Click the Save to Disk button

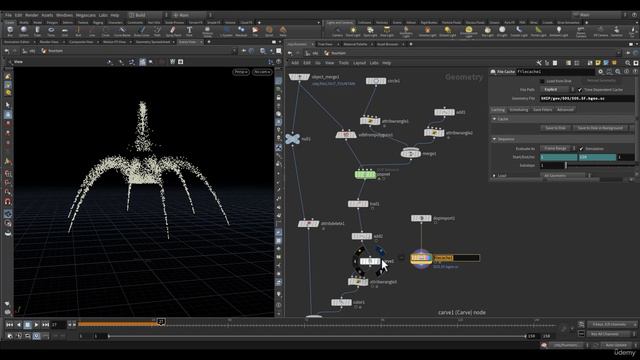[x=556, y=128]
